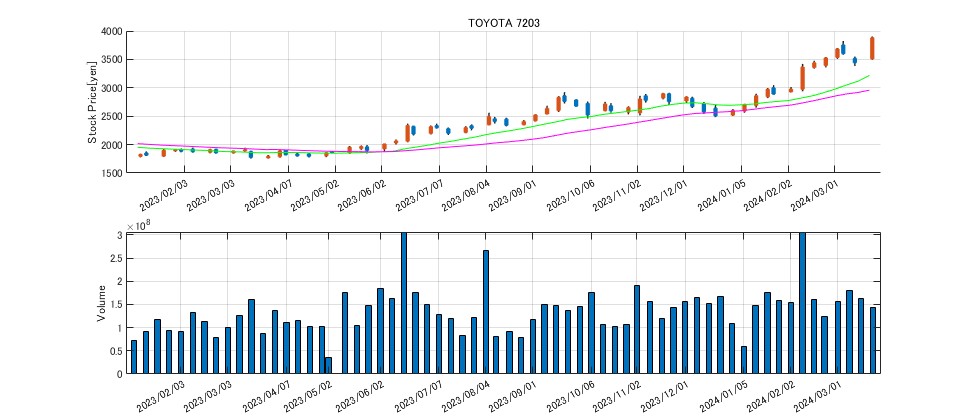Click 2024/03/01 under the price chart
973x420 pixels.
tap(814, 195)
